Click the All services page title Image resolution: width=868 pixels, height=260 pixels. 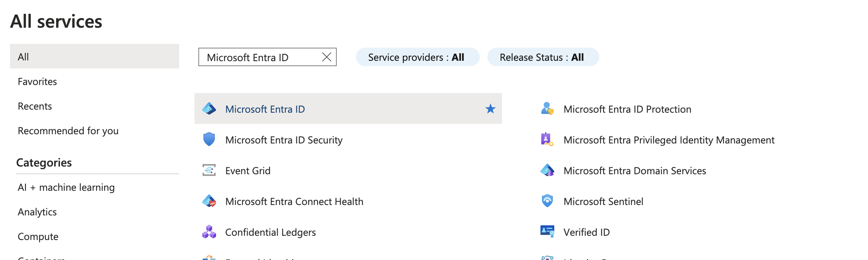pos(56,21)
